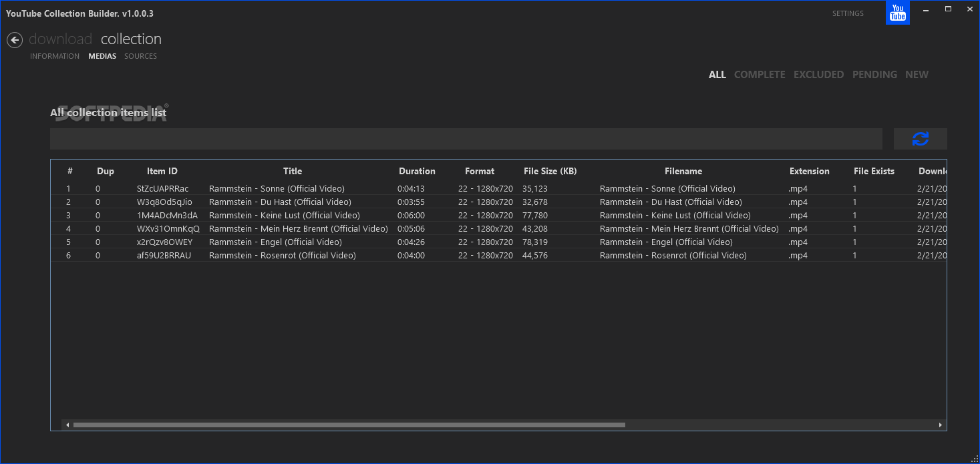Viewport: 980px width, 464px height.
Task: Select title Rammstein - Keine Lust (Official Video)
Action: tap(285, 216)
